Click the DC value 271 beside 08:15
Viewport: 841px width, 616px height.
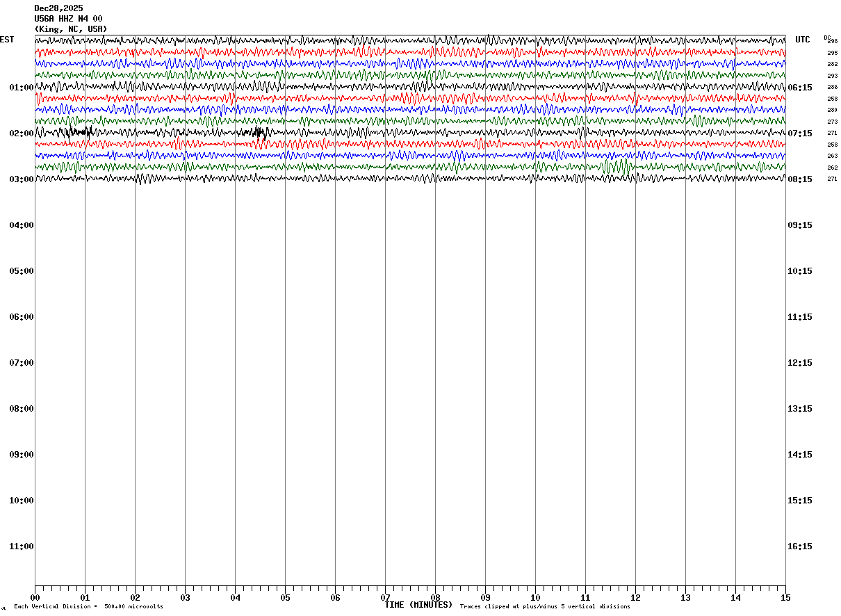coord(833,179)
